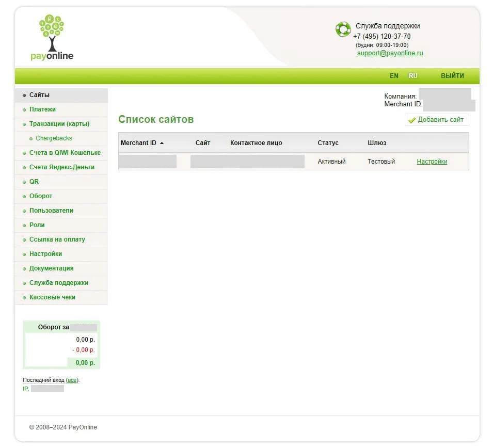Open Настройки link for the site row
The width and height of the screenshot is (493, 448).
[x=432, y=162]
